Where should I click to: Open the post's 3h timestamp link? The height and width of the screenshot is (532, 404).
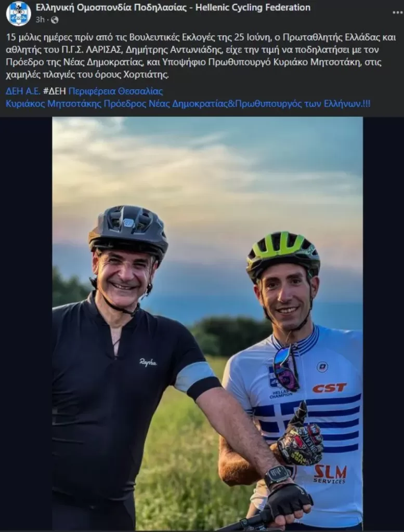tap(40, 20)
